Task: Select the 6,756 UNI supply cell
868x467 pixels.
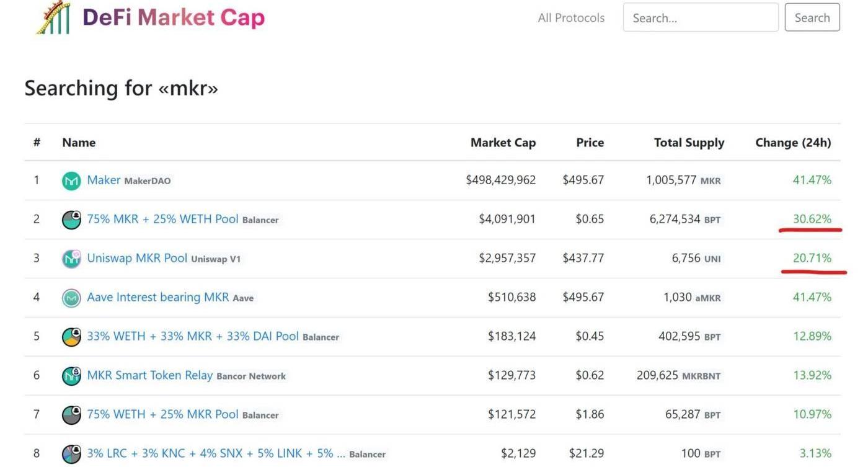Action: 696,258
